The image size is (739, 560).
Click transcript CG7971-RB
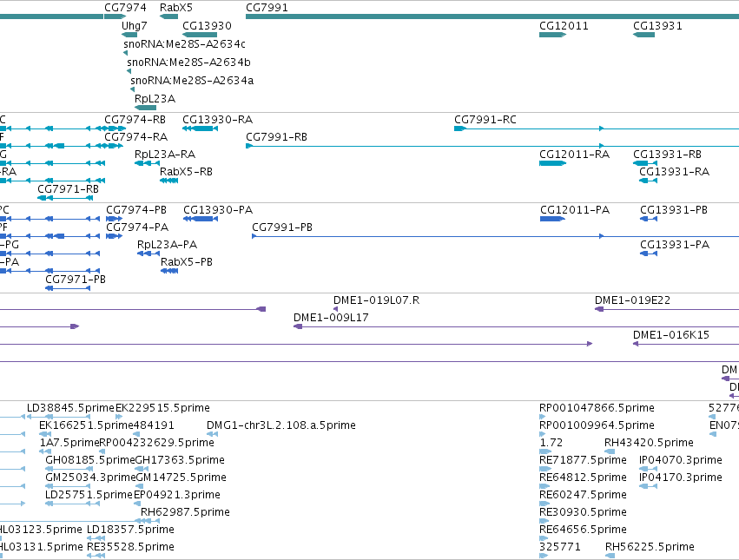click(x=69, y=189)
